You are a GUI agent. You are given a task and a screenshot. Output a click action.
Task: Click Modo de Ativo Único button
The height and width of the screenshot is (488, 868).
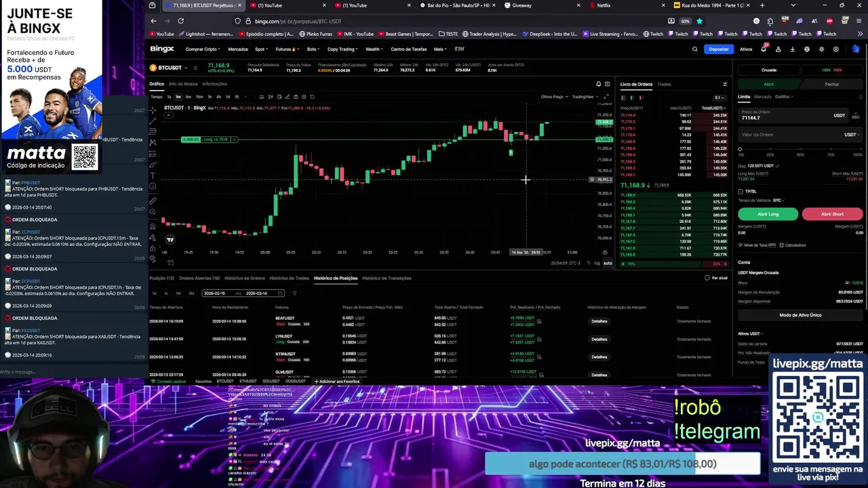point(800,315)
